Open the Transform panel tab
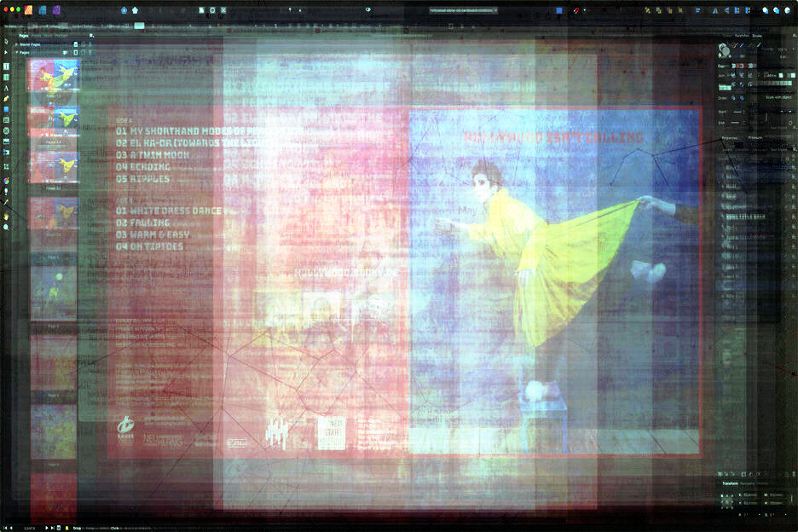The height and width of the screenshot is (532, 798). (x=730, y=483)
